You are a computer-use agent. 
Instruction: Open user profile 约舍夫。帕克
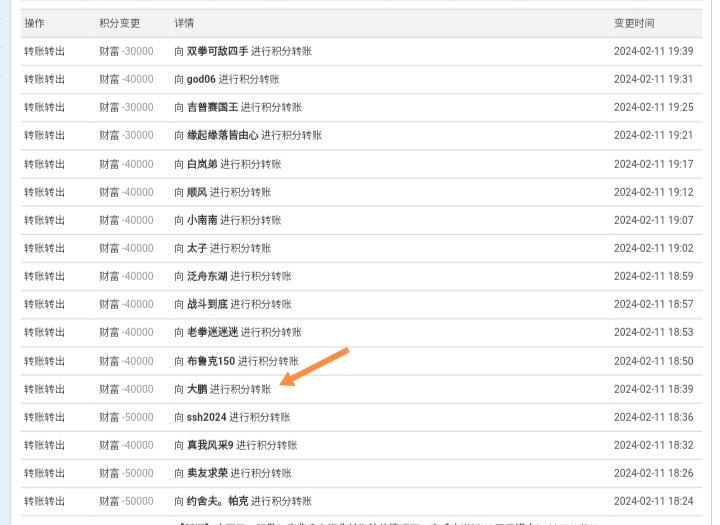click(218, 501)
